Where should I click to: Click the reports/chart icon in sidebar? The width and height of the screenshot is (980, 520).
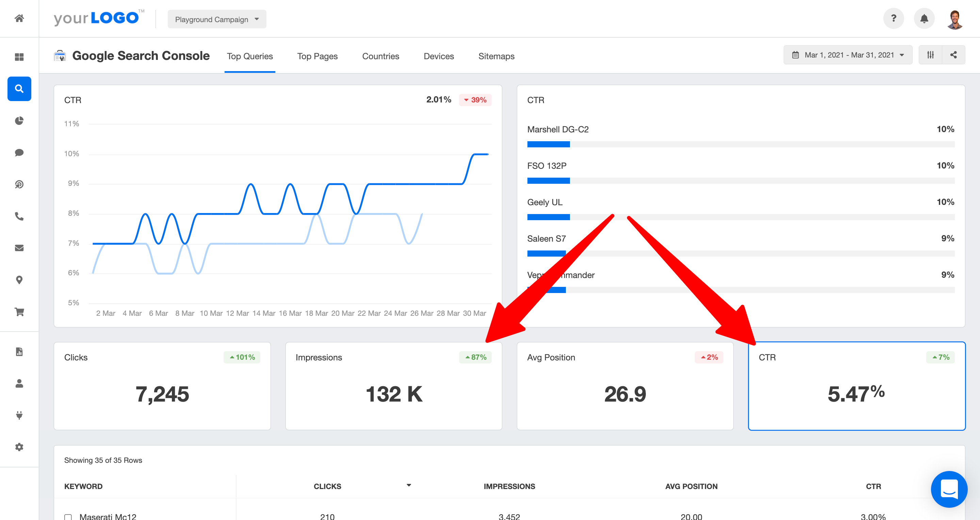(x=19, y=351)
